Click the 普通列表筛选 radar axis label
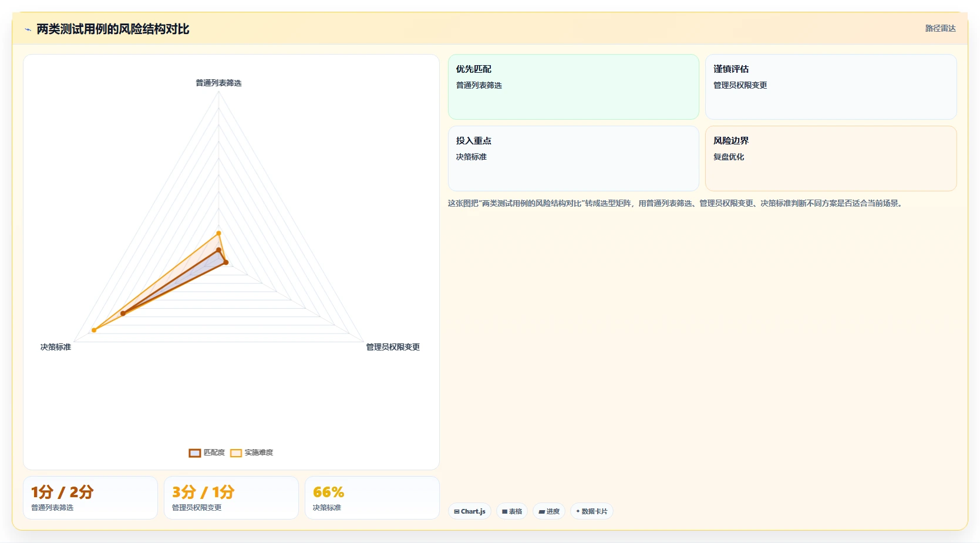 (x=218, y=83)
